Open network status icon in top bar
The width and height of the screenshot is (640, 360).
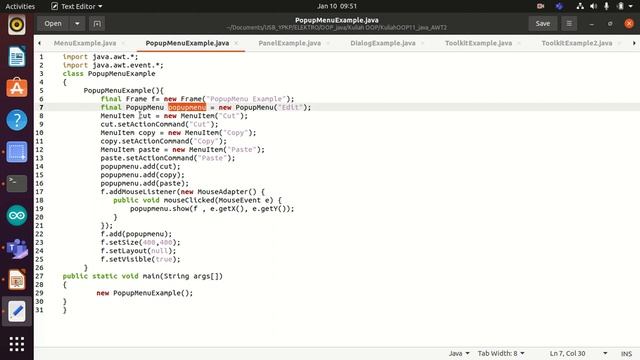tap(580, 6)
